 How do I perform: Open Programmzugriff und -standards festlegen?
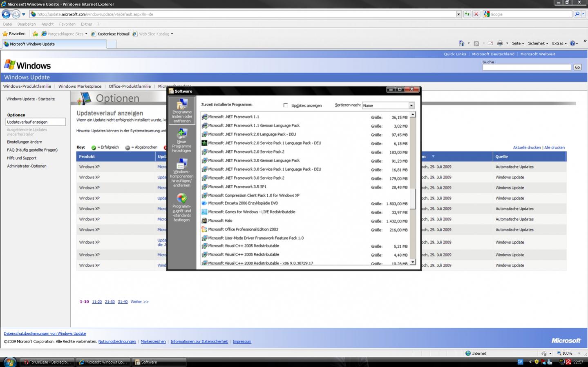pyautogui.click(x=182, y=207)
